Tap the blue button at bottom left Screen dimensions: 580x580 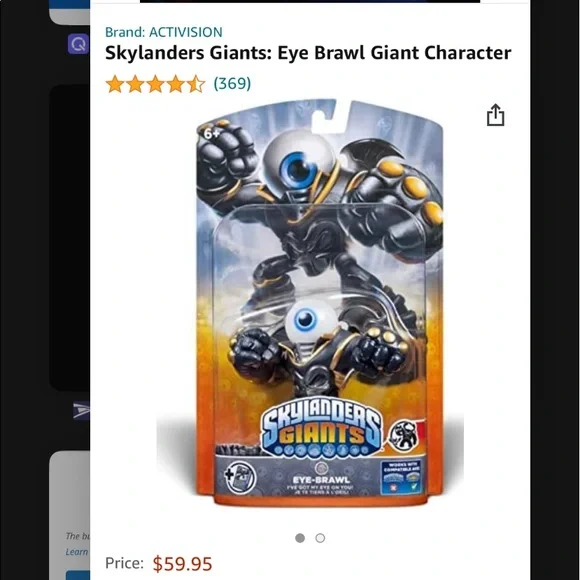point(78,576)
